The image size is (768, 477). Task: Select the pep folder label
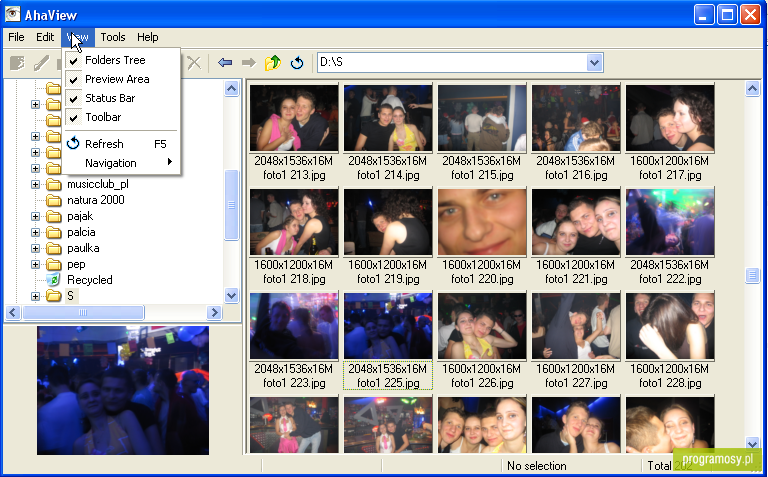coord(76,264)
